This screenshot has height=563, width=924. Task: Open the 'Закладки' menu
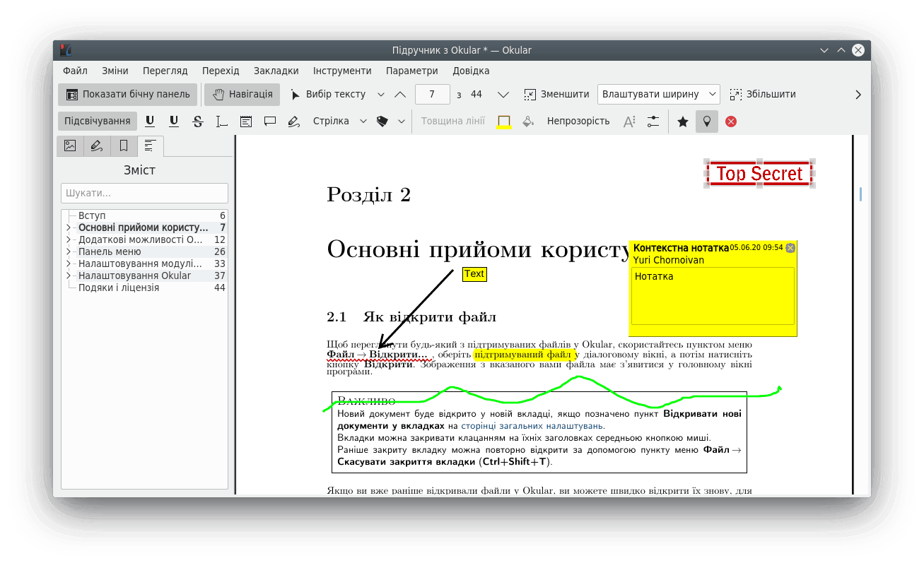[276, 71]
